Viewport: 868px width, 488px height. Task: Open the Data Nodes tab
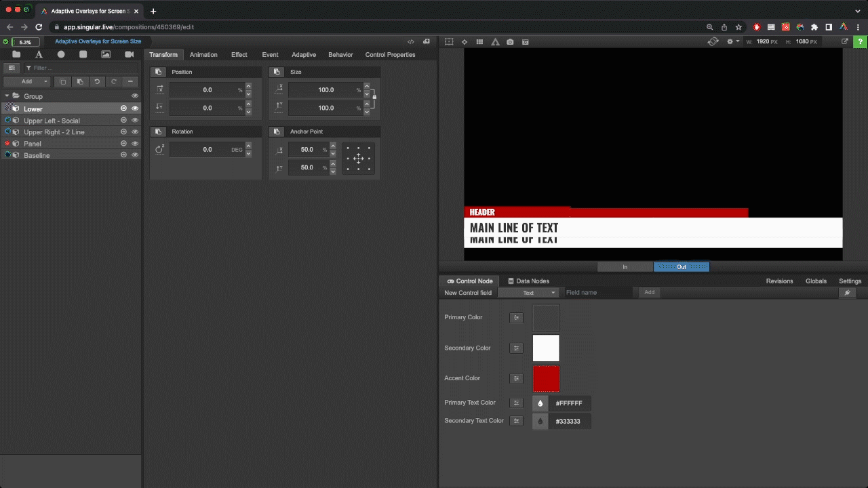[x=528, y=281]
